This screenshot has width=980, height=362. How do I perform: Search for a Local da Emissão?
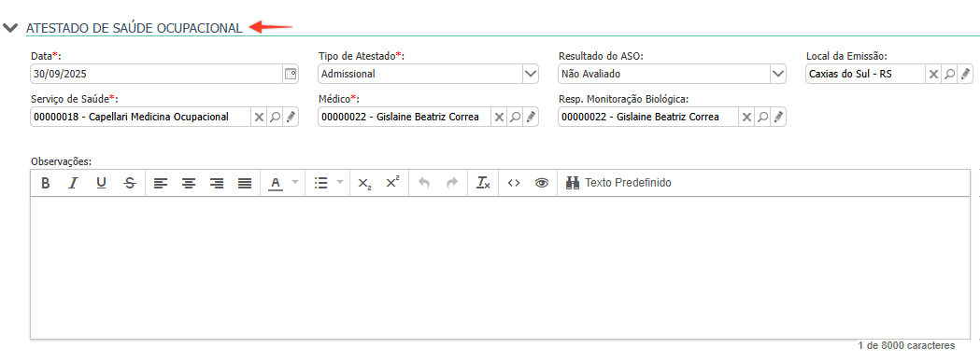point(949,74)
